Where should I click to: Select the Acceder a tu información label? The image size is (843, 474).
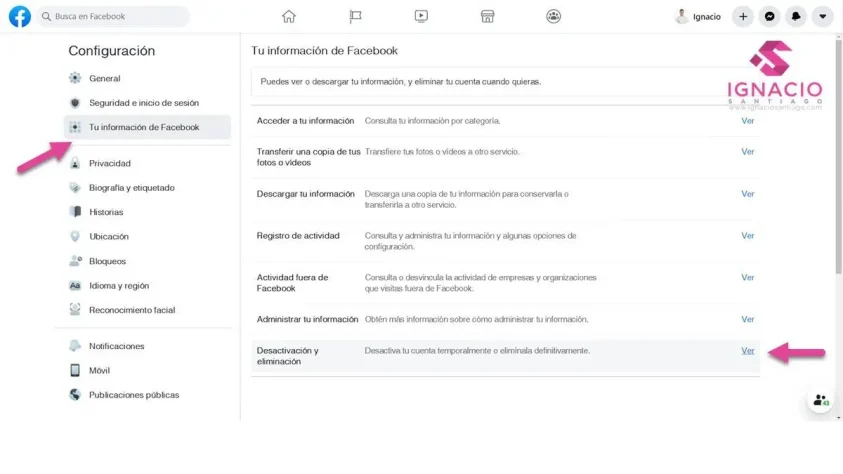[x=305, y=121]
